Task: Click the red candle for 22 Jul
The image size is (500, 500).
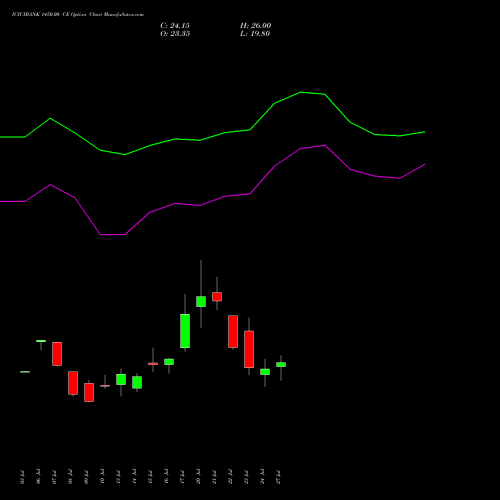Action: tap(233, 331)
